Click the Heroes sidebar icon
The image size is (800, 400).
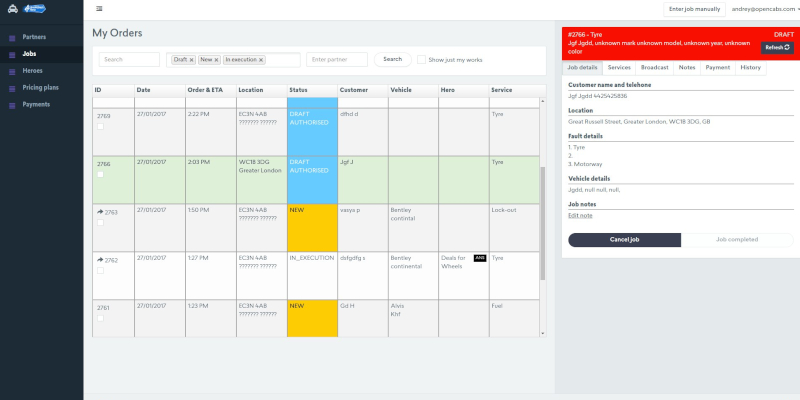11,71
